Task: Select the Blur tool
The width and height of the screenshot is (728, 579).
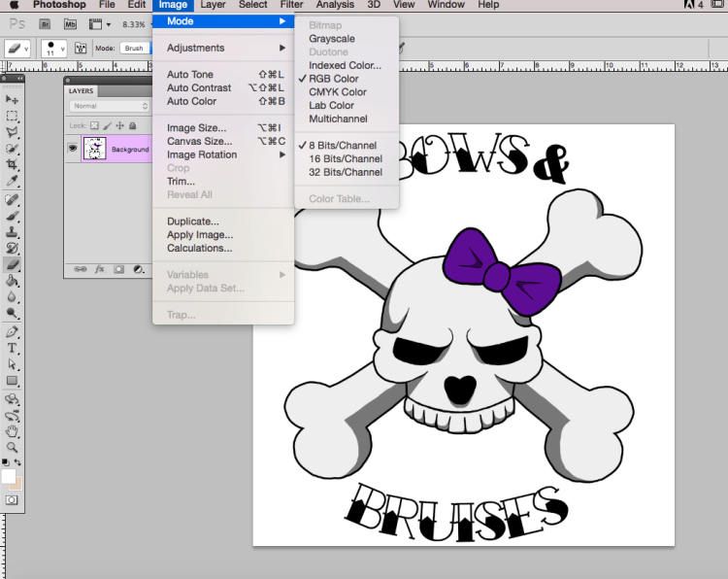Action: click(12, 297)
